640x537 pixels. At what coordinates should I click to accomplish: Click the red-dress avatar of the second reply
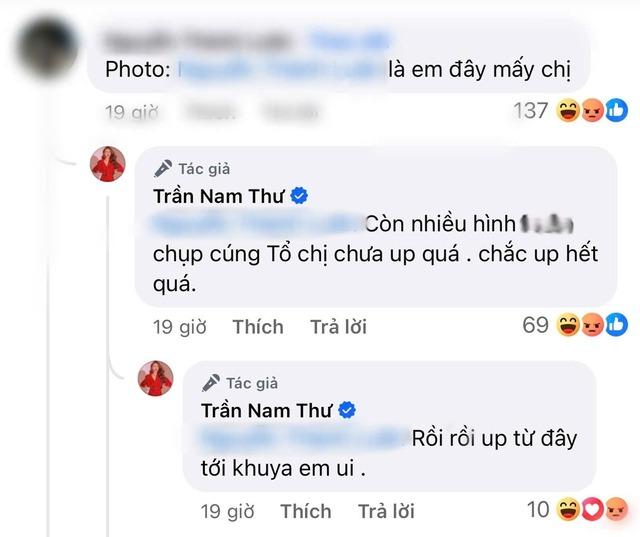pyautogui.click(x=156, y=378)
